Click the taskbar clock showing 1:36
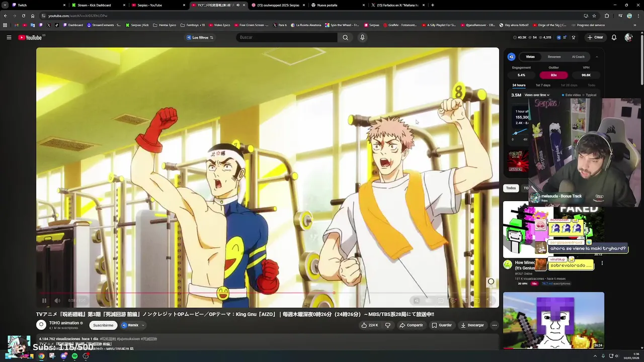The image size is (644, 362). coord(630,356)
